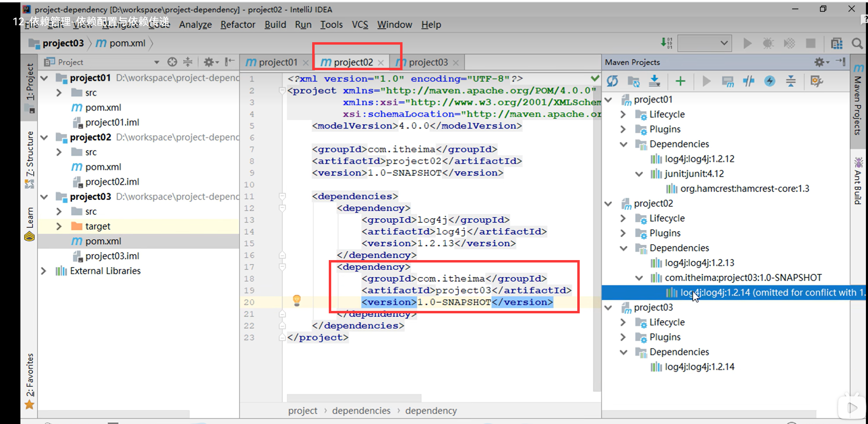Open the run configuration dropdown
Screen dimensions: 868x424
tap(704, 43)
